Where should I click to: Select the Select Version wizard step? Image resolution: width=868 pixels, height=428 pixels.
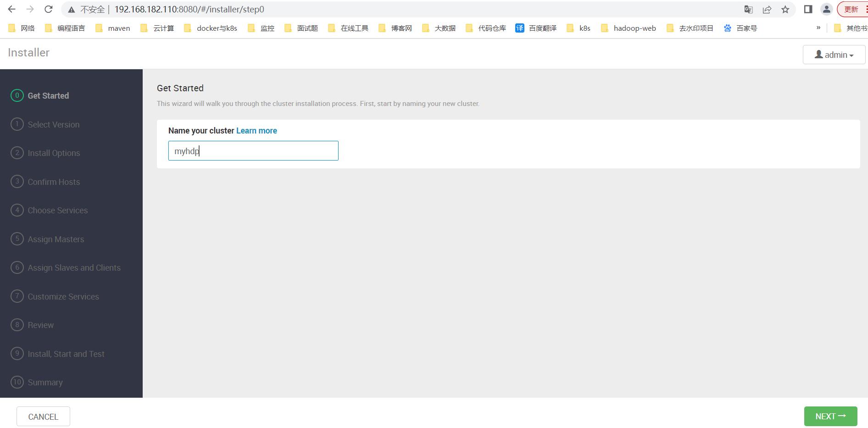click(45, 124)
